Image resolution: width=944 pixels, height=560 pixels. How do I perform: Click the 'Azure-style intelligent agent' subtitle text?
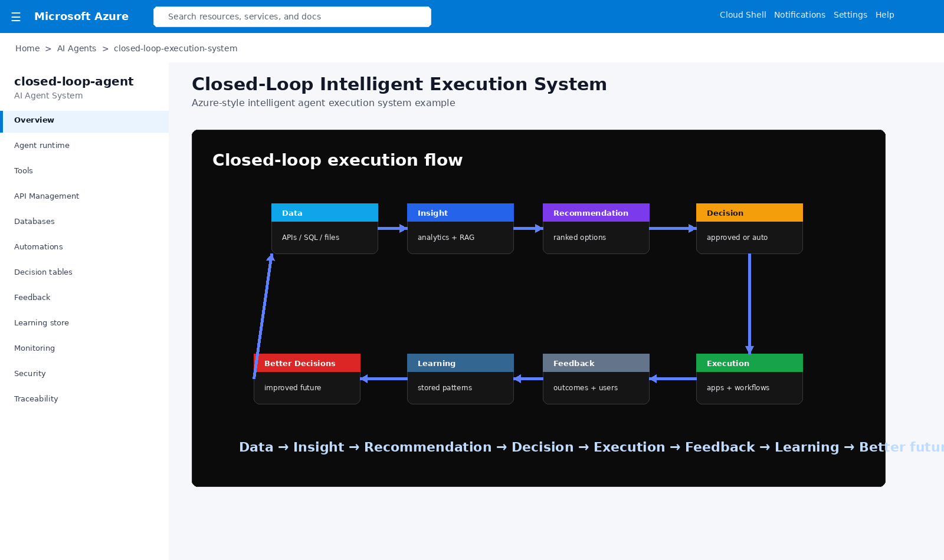[323, 103]
